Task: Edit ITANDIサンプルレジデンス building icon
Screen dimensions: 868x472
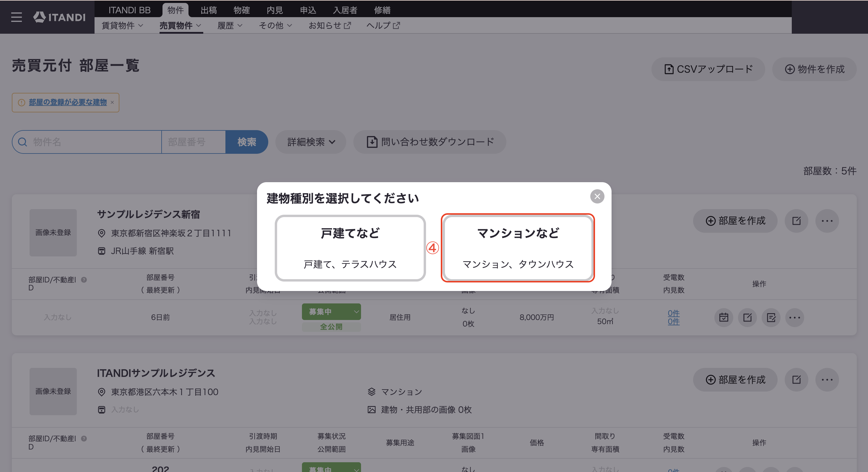Action: pos(797,380)
